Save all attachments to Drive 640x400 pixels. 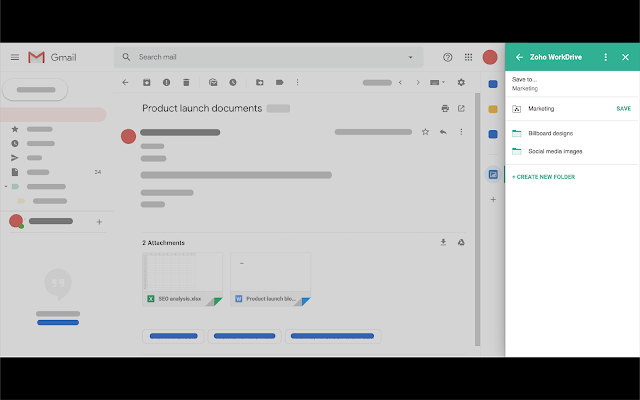(x=461, y=242)
